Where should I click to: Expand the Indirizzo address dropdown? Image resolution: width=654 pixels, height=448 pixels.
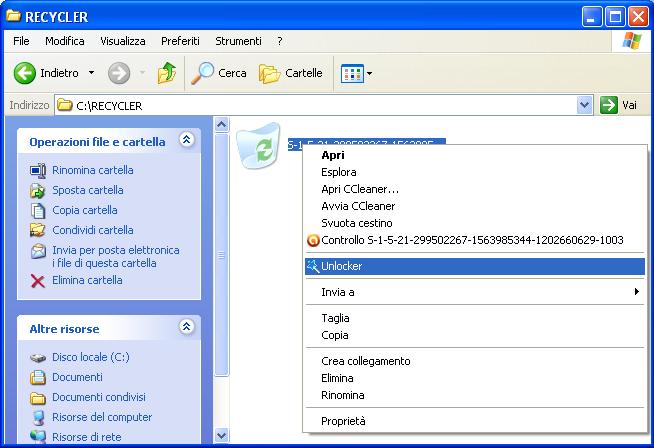(584, 105)
